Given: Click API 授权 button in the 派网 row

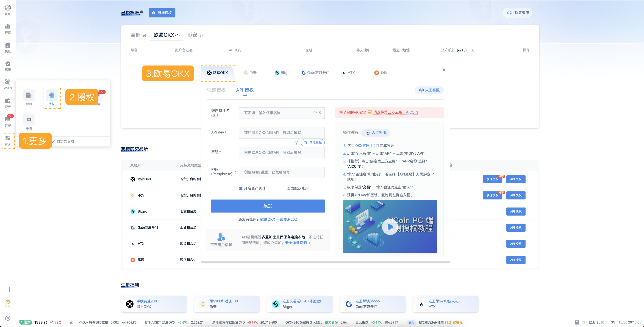Looking at the screenshot, I should click(516, 260).
